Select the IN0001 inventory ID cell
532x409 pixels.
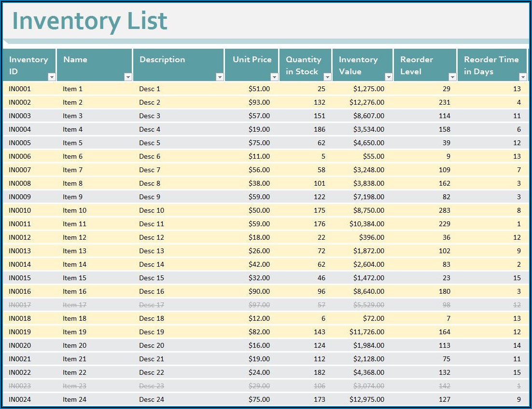pos(20,89)
